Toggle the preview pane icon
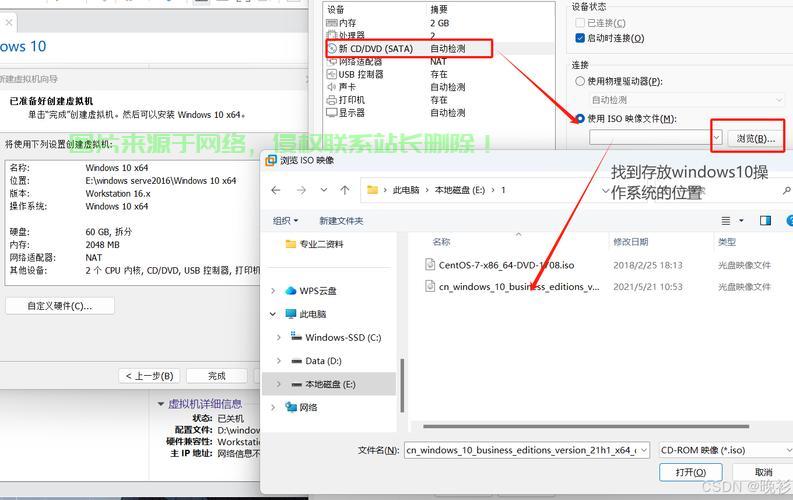793x500 pixels. [765, 220]
